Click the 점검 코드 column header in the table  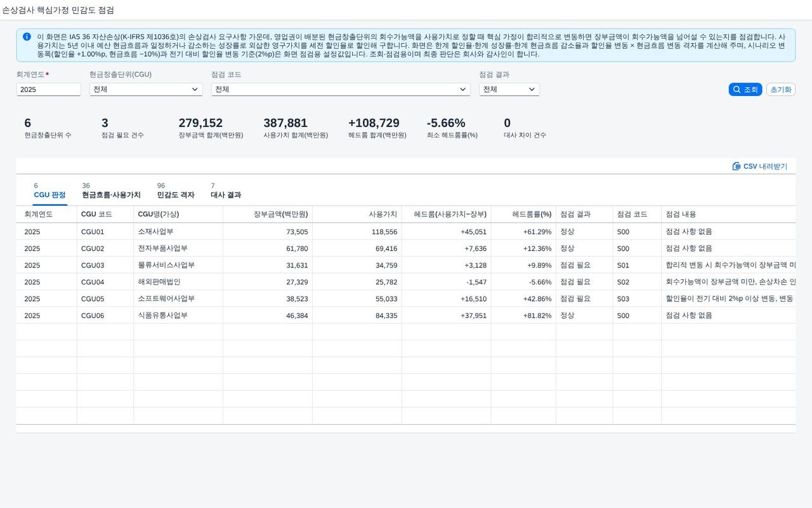pos(637,215)
